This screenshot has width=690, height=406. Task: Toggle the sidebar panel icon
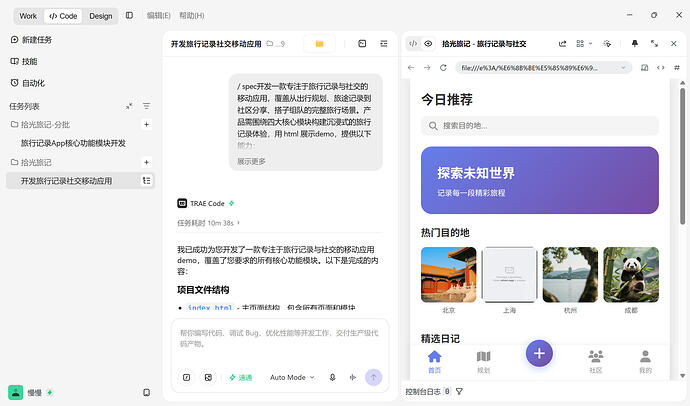129,15
